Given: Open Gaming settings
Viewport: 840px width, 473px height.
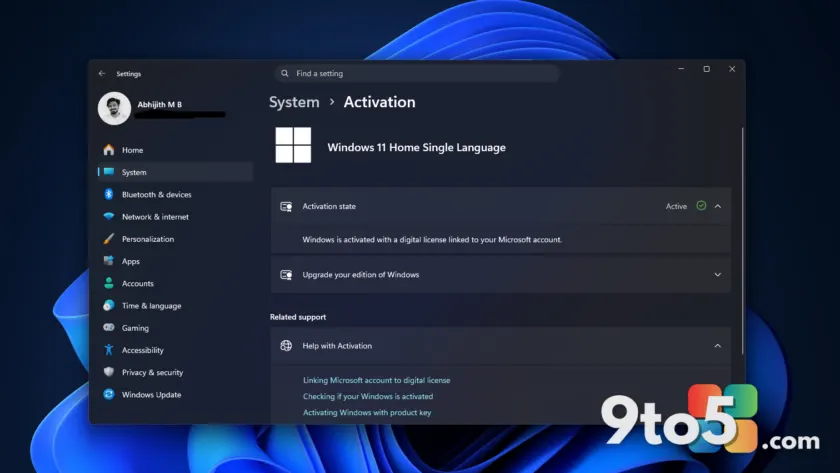Looking at the screenshot, I should (175, 328).
